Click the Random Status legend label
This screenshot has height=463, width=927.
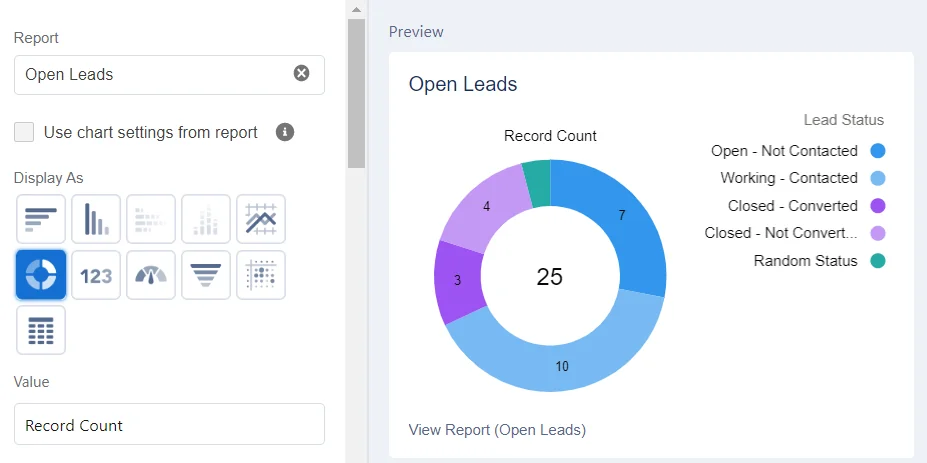(805, 261)
